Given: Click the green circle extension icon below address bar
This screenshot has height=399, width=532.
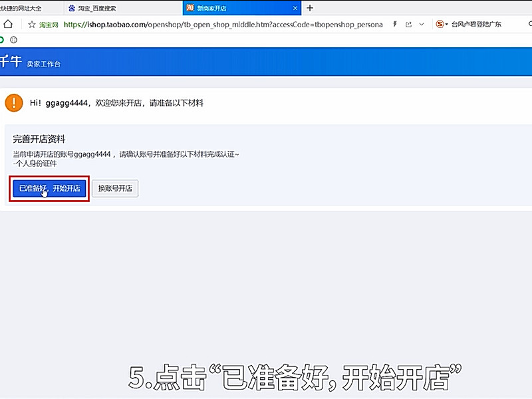Looking at the screenshot, I should coord(2,40).
